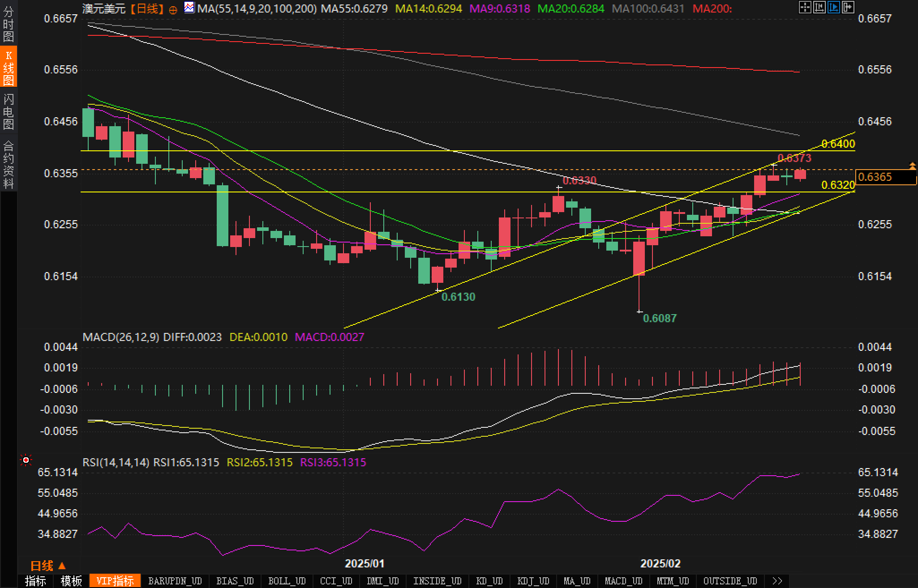Click the RSI3:65.1315 legend value
The height and width of the screenshot is (588, 918).
pyautogui.click(x=333, y=462)
